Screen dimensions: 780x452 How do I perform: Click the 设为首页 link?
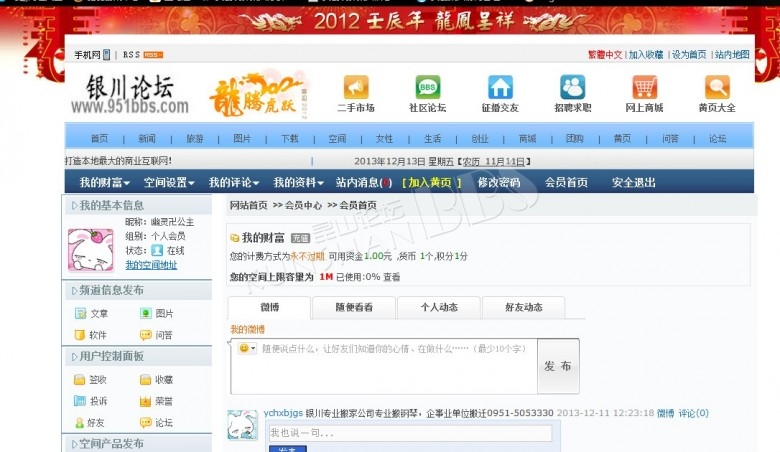(x=689, y=55)
